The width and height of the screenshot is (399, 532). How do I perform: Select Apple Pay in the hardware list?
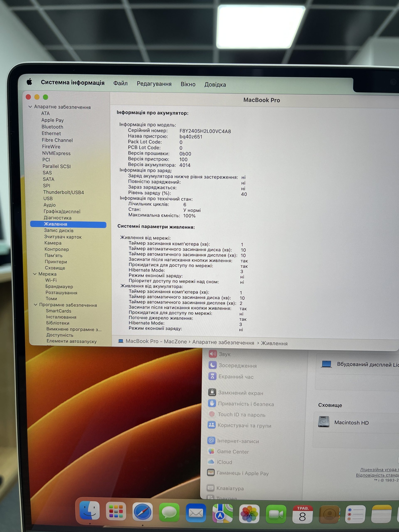pos(52,120)
